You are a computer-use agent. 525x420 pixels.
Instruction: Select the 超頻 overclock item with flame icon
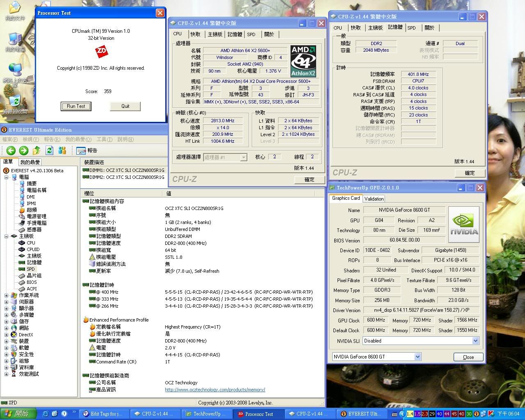pos(32,210)
